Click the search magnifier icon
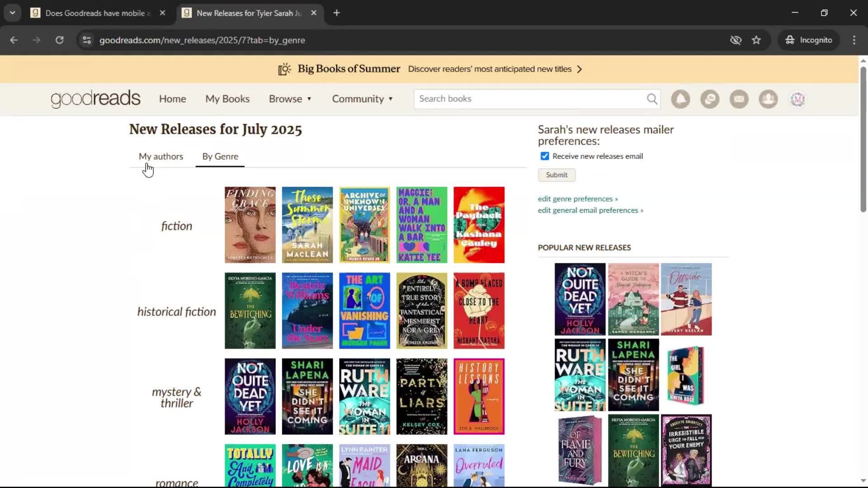The image size is (868, 488). pos(652,99)
